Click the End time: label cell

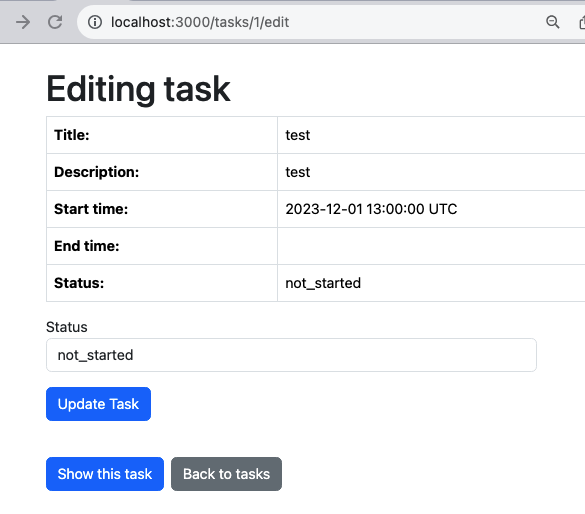(162, 246)
